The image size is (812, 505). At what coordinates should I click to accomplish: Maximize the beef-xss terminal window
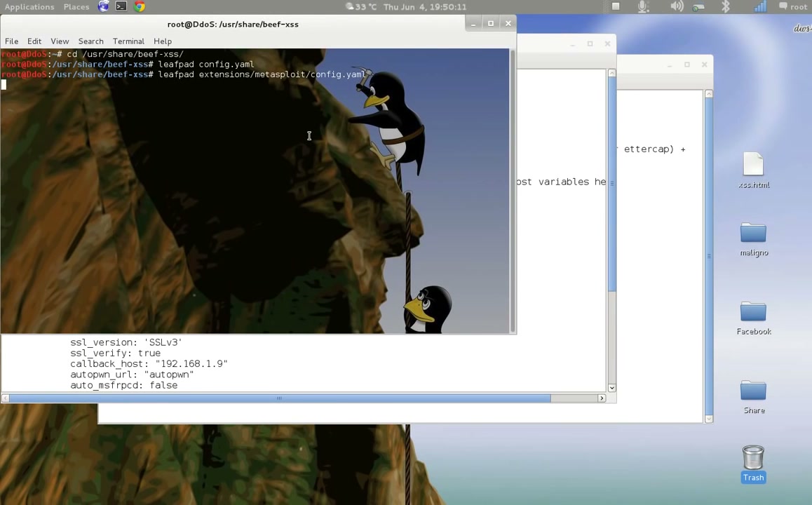pyautogui.click(x=490, y=23)
